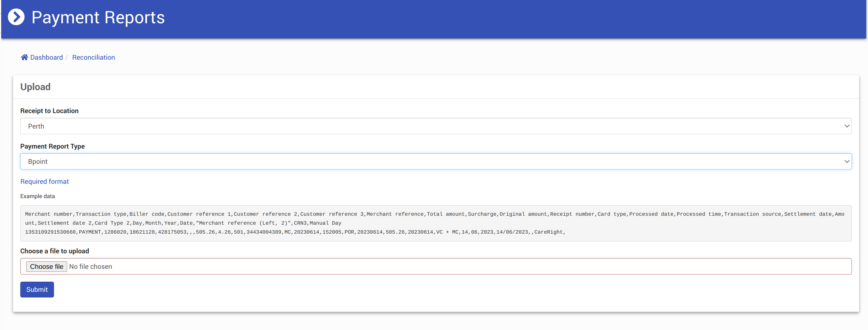The image size is (868, 330).
Task: Click the Choose a file to upload label
Action: point(55,251)
